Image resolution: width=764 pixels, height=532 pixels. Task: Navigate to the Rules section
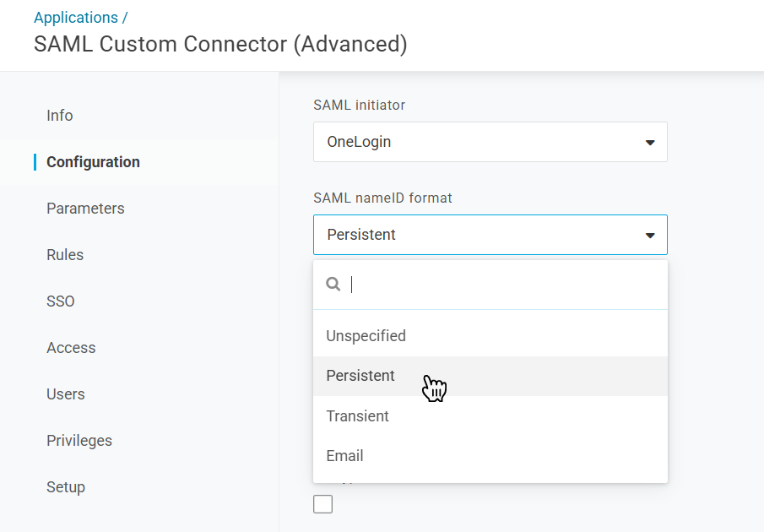(65, 255)
